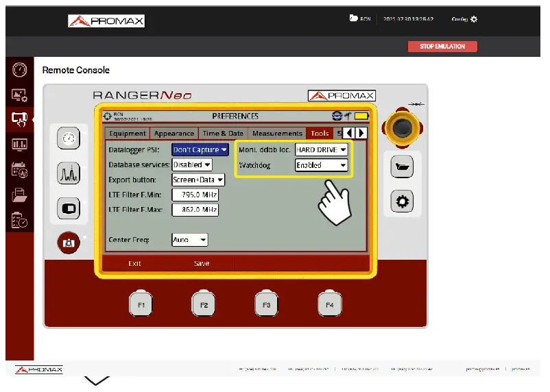The image size is (550, 392).
Task: Open the Center Freq Auto dropdown
Action: 190,240
